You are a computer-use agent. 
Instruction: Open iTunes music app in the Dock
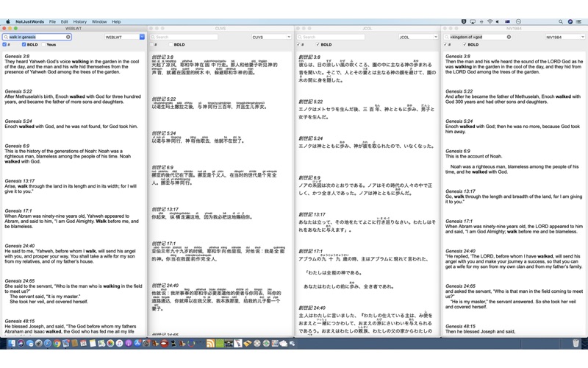(119, 343)
